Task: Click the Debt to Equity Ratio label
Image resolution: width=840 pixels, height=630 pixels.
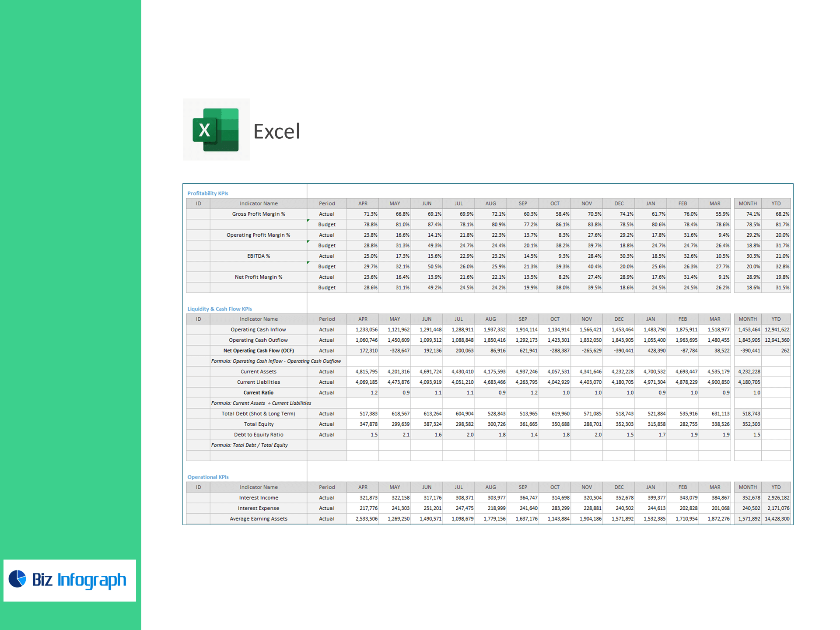Action: tap(258, 434)
